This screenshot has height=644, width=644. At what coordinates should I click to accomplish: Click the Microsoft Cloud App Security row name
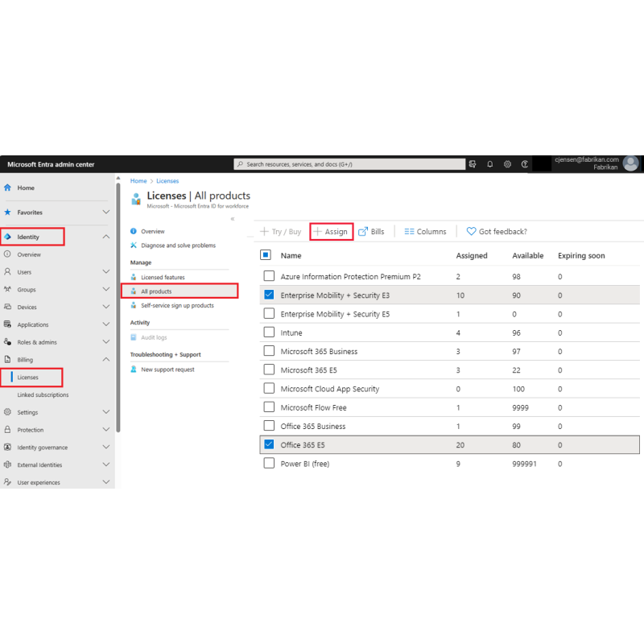pyautogui.click(x=330, y=389)
